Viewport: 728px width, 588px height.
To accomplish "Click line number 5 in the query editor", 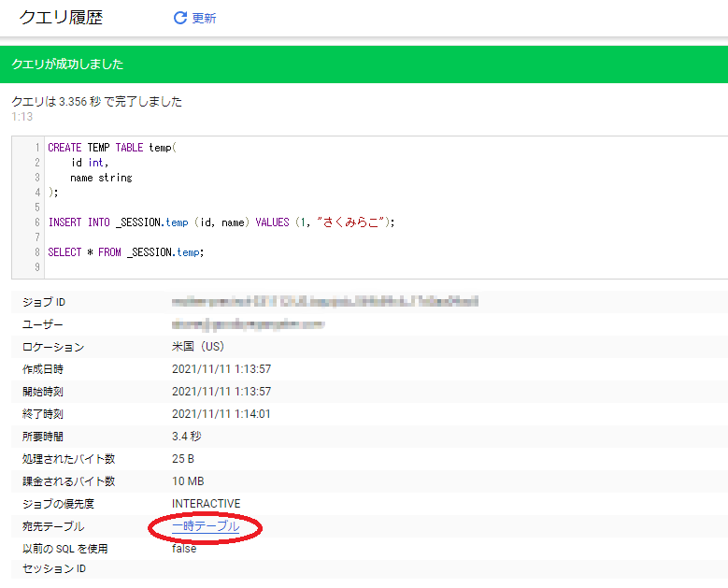I will click(x=37, y=208).
